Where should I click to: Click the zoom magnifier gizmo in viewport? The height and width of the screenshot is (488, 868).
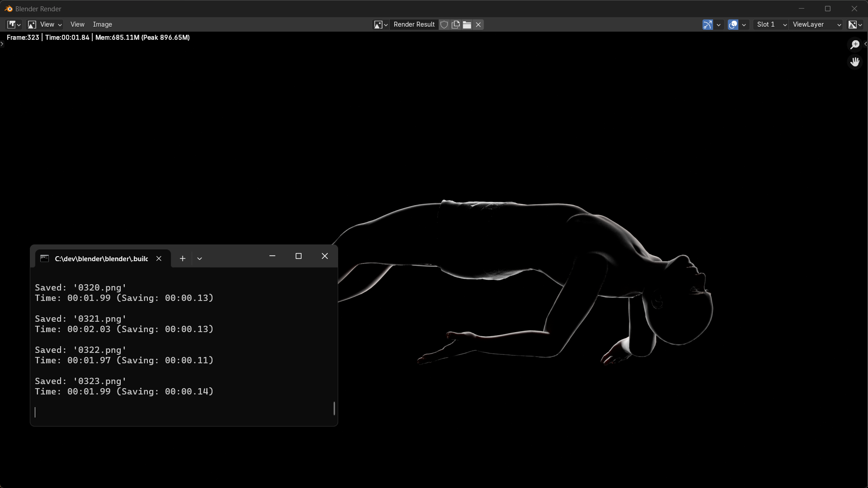(854, 44)
